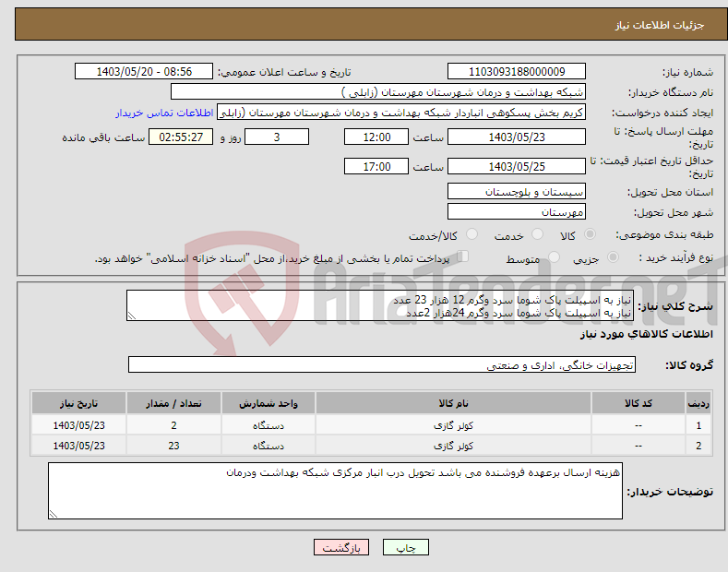Screen dimensions: 728x572
Task: Click the announcement date field 1403/05/20 - 08:56
Action: 143,72
